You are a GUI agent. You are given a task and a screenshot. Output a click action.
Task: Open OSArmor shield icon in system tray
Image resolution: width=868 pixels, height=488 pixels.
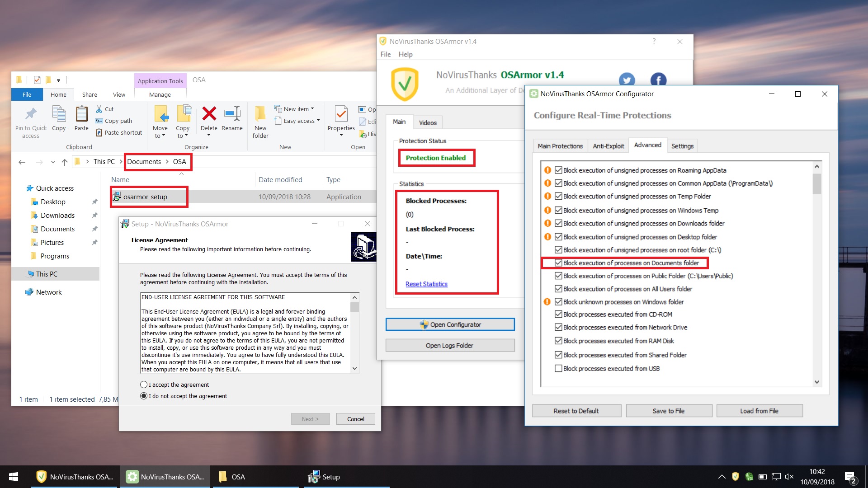click(735, 476)
